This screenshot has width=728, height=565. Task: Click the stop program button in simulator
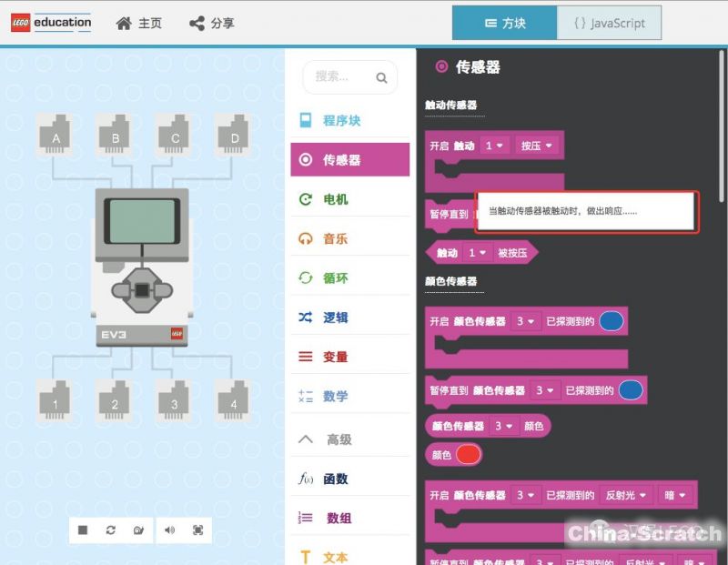click(x=83, y=530)
